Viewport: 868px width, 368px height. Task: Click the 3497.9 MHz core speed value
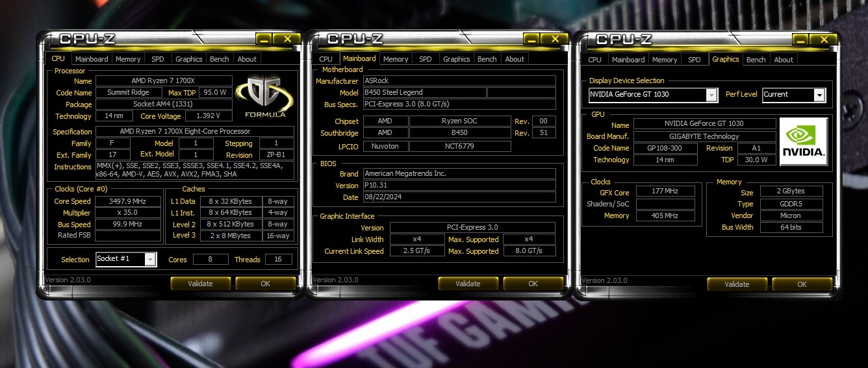[128, 201]
